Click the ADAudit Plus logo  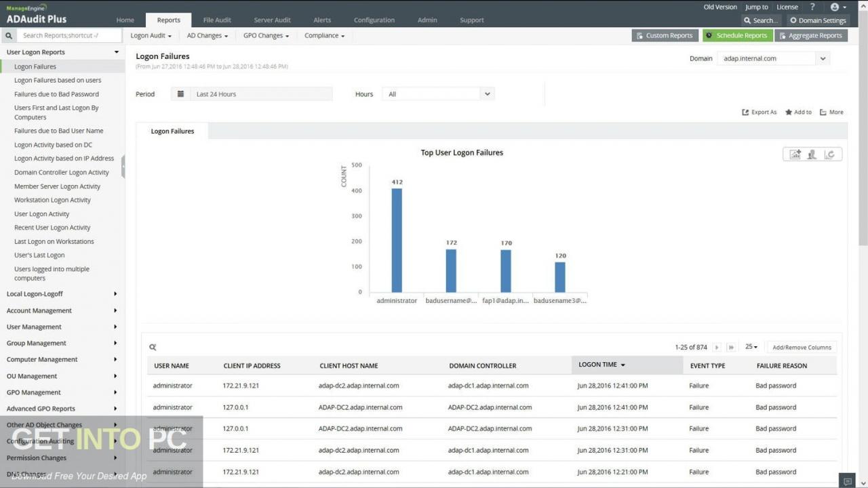tap(37, 14)
